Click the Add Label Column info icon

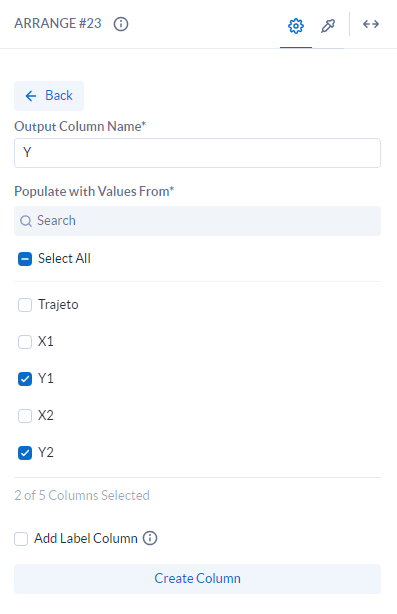pos(150,538)
